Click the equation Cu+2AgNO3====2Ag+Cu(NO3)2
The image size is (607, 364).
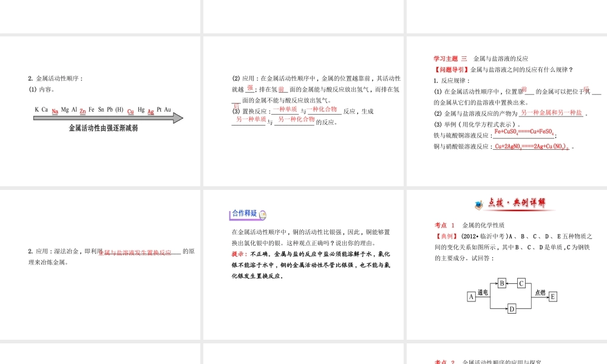coord(532,147)
